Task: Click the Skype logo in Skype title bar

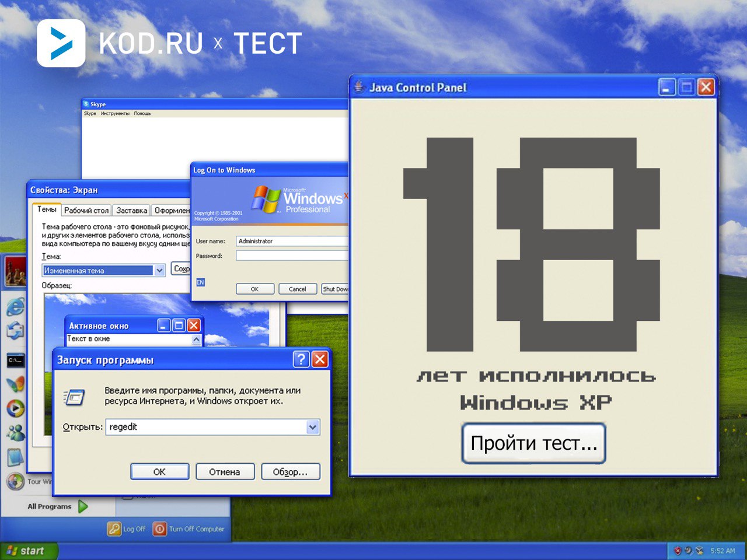Action: (x=86, y=104)
